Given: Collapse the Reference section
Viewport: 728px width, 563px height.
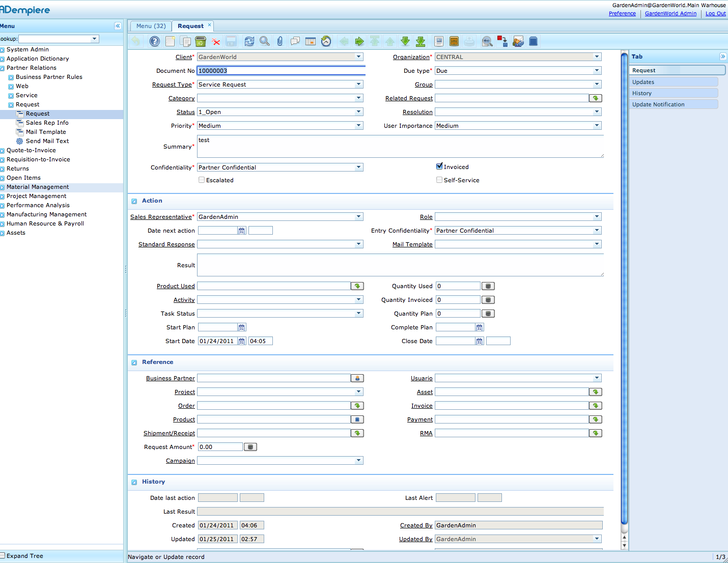Looking at the screenshot, I should click(x=134, y=362).
